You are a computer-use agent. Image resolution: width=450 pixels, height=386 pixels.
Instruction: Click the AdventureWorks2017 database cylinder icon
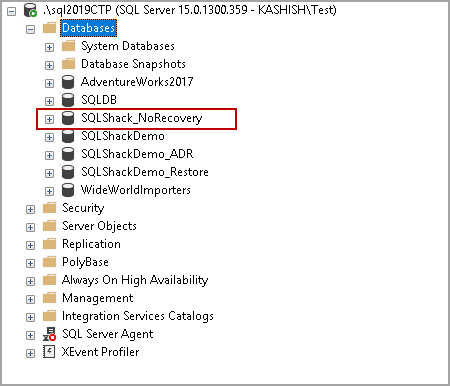click(x=68, y=82)
